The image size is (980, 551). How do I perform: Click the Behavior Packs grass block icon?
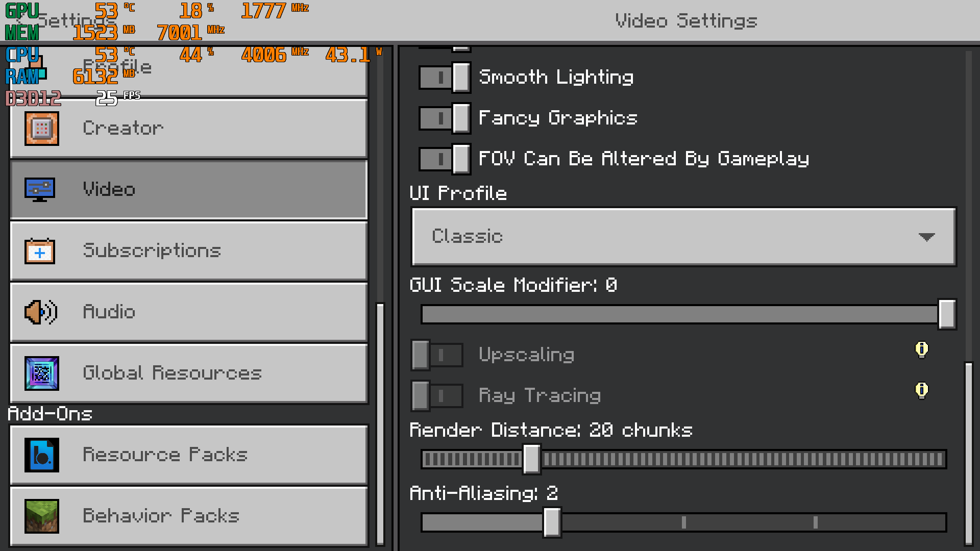[42, 516]
